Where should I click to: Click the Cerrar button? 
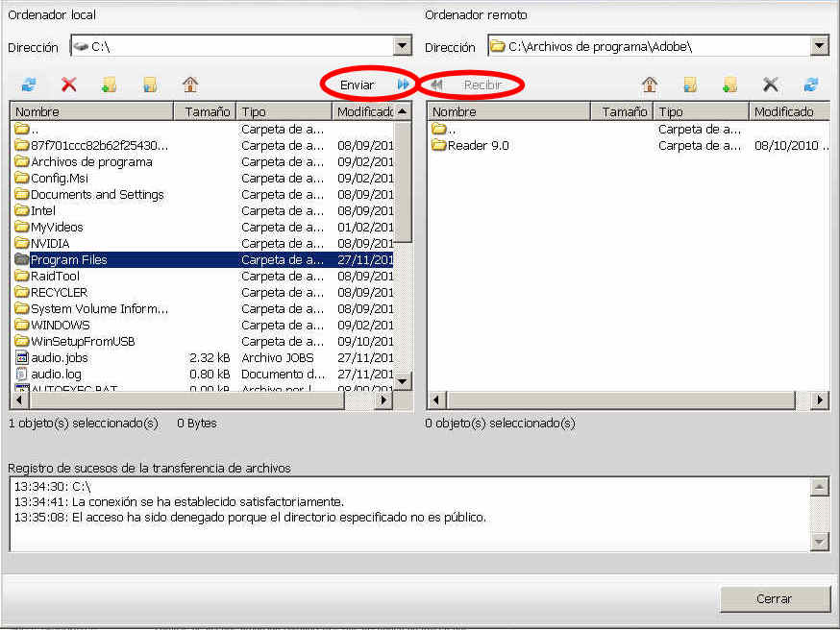coord(774,598)
